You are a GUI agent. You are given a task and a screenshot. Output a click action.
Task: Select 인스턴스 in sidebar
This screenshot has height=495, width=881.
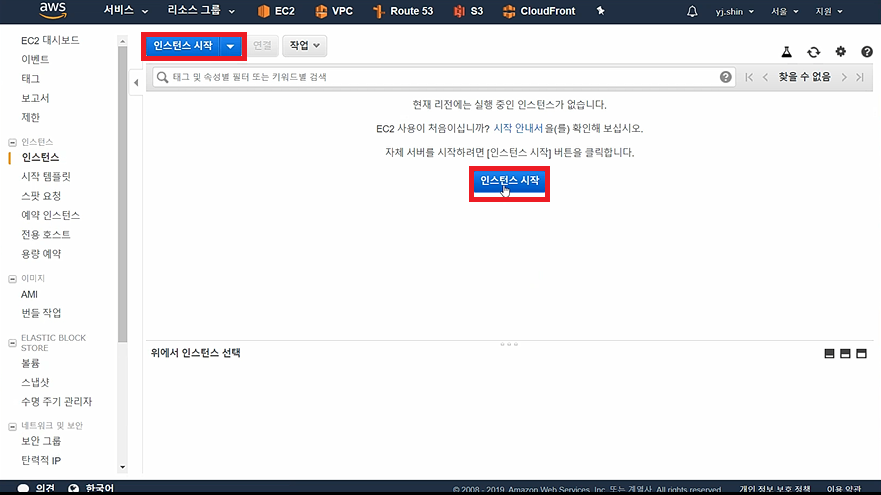[x=40, y=157]
